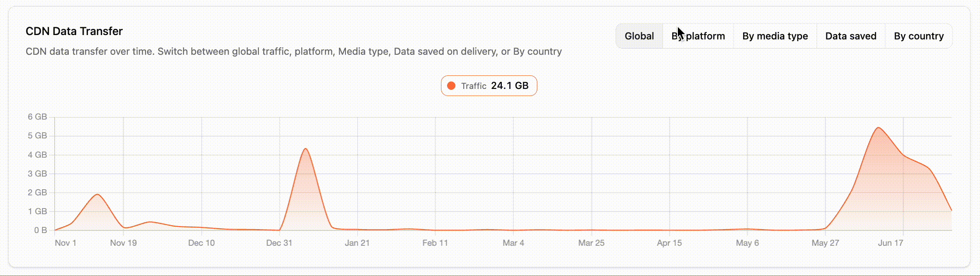Click the Nov 1 x-axis label
This screenshot has height=276, width=980.
[65, 243]
